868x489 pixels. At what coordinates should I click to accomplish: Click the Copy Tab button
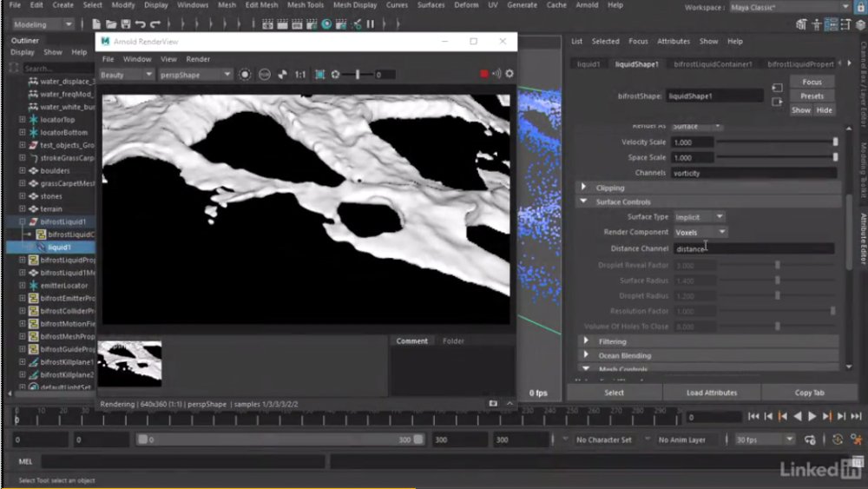(809, 393)
